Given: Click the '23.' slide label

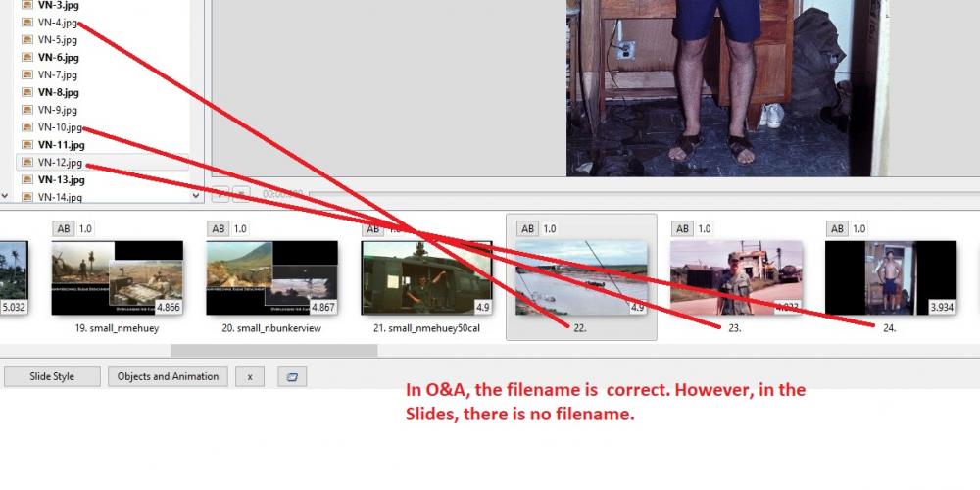Looking at the screenshot, I should (735, 327).
